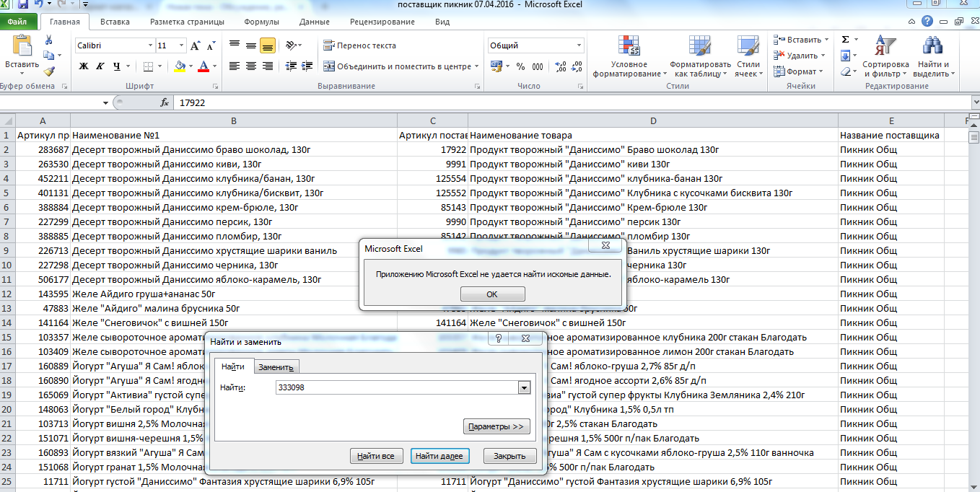Toggle align top icon
The height and width of the screenshot is (492, 980).
(234, 45)
